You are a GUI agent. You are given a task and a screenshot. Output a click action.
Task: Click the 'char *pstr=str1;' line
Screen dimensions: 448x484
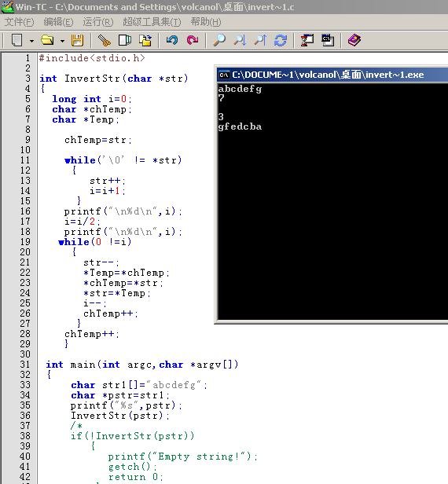point(120,395)
